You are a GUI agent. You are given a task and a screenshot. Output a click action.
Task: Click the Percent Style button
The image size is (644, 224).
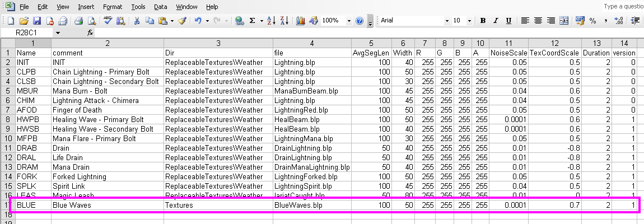click(x=592, y=21)
